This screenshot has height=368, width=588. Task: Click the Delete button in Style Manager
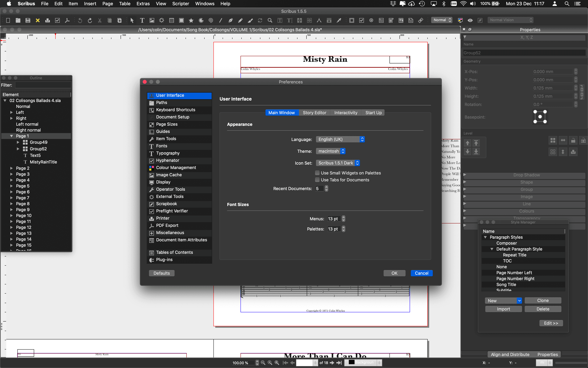point(543,309)
